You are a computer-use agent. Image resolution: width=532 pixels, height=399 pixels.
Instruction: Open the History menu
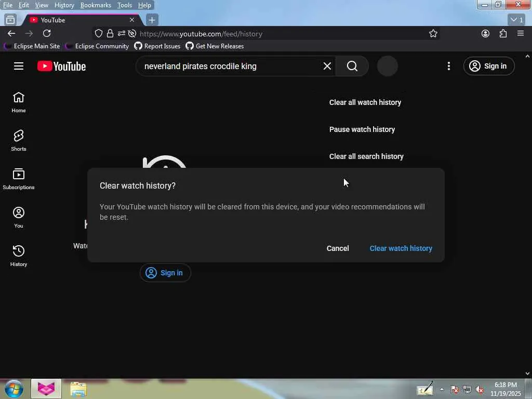tap(64, 5)
